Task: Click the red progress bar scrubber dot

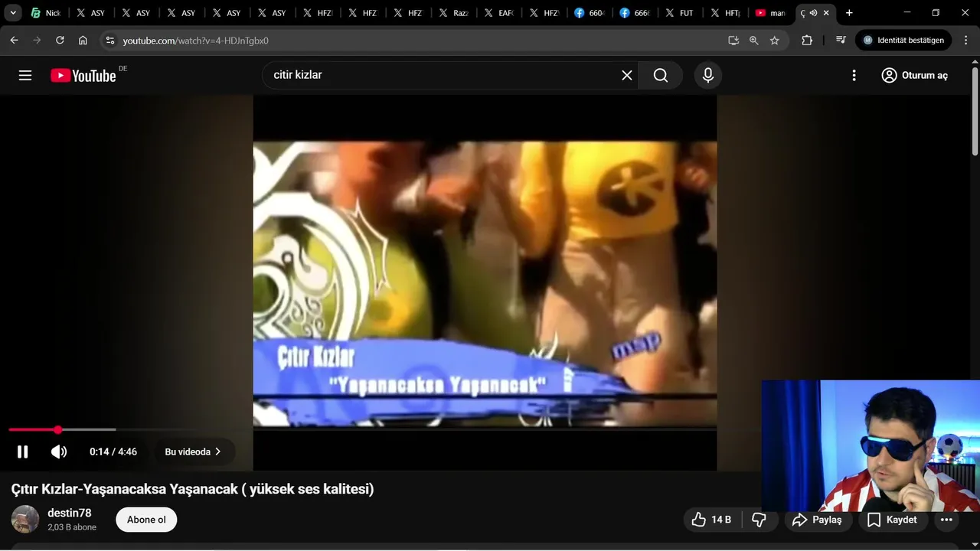Action: click(58, 430)
